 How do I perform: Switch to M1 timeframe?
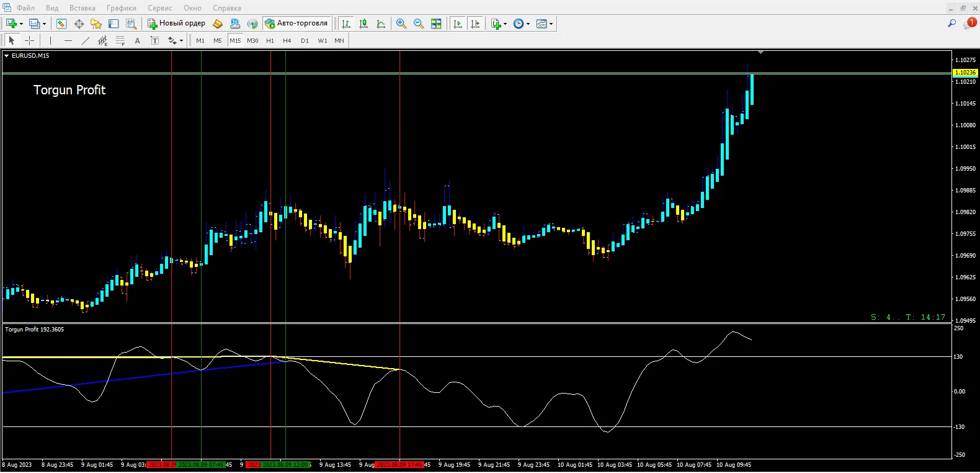(200, 40)
